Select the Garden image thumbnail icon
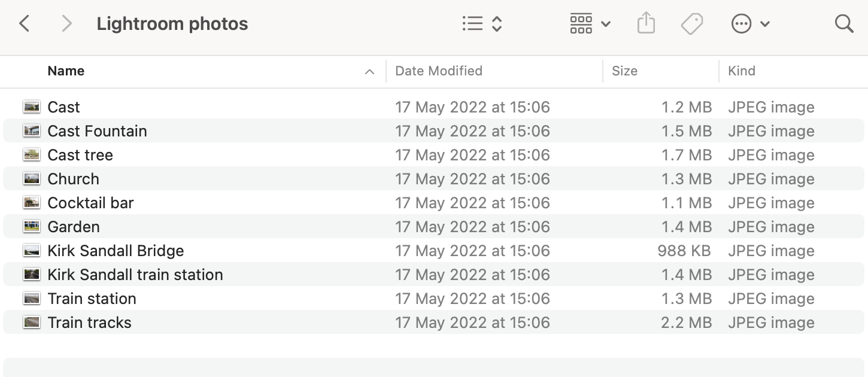 click(x=32, y=227)
